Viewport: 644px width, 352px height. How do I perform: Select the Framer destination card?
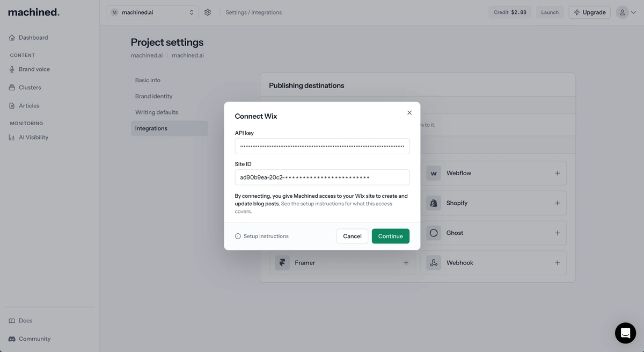pyautogui.click(x=342, y=263)
